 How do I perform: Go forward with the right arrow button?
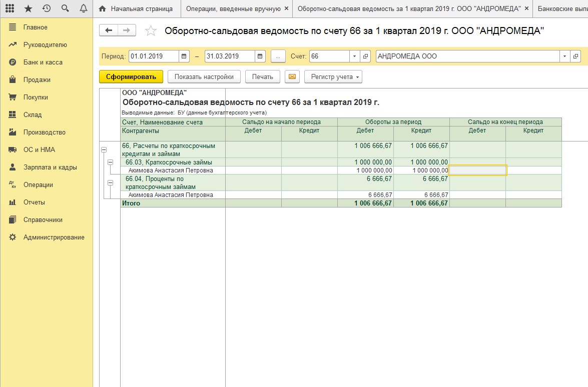pyautogui.click(x=127, y=30)
